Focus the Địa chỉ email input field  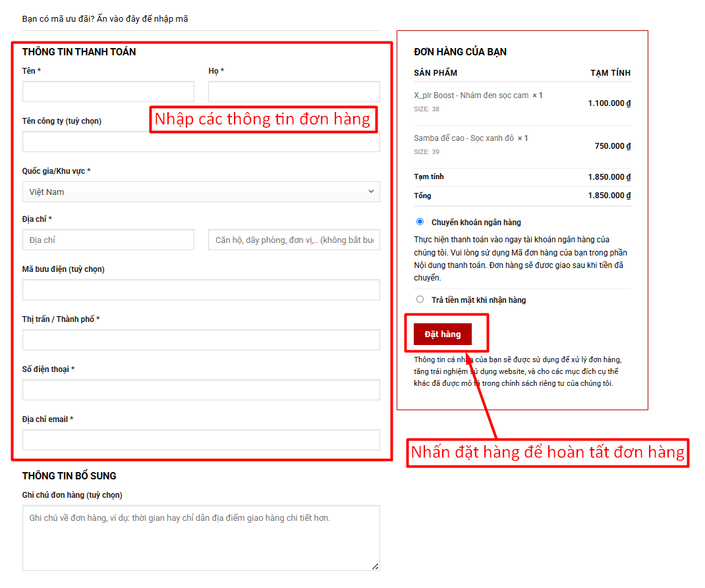coord(201,440)
